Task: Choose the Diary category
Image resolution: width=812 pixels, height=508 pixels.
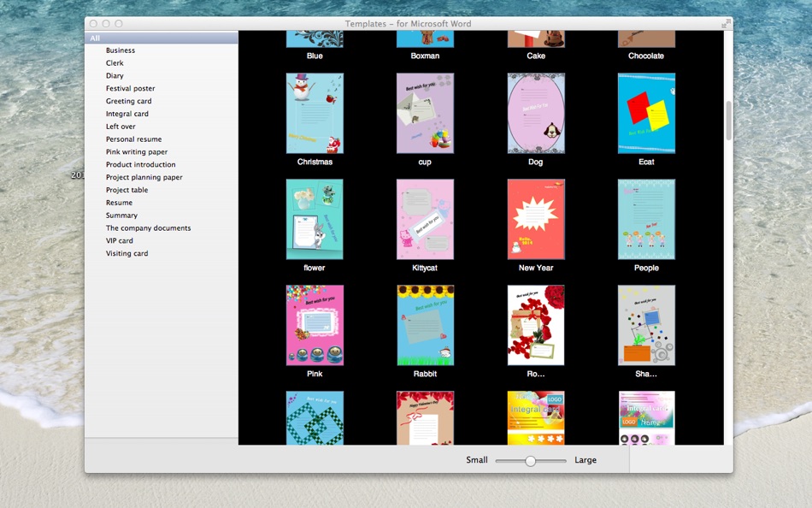Action: pyautogui.click(x=115, y=75)
